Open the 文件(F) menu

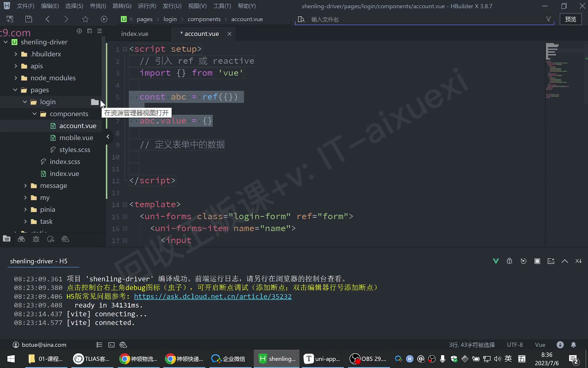coord(25,6)
